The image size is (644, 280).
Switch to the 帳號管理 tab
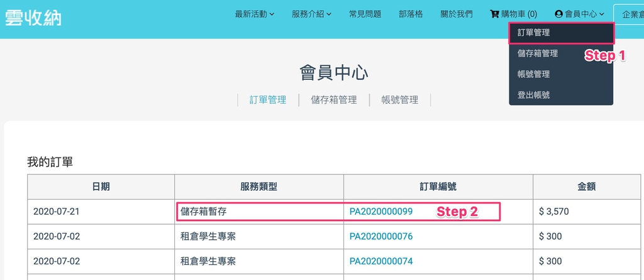click(400, 99)
